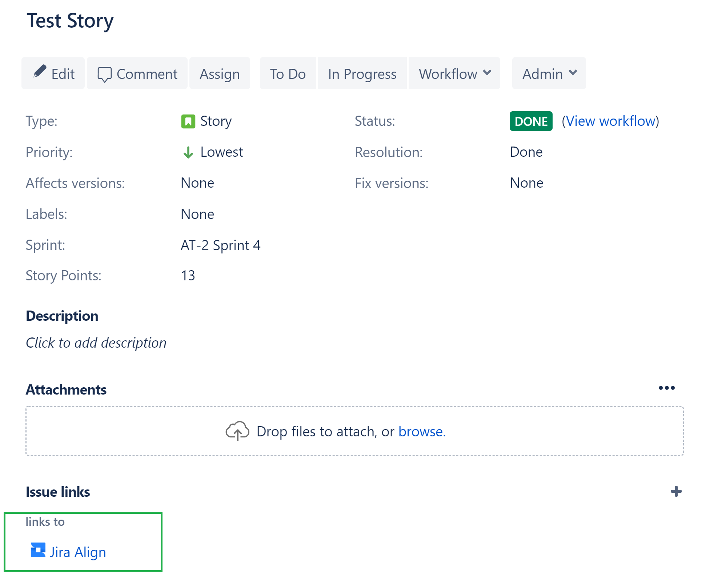Click the plus button to add Issue link
The height and width of the screenshot is (588, 702).
pos(675,491)
